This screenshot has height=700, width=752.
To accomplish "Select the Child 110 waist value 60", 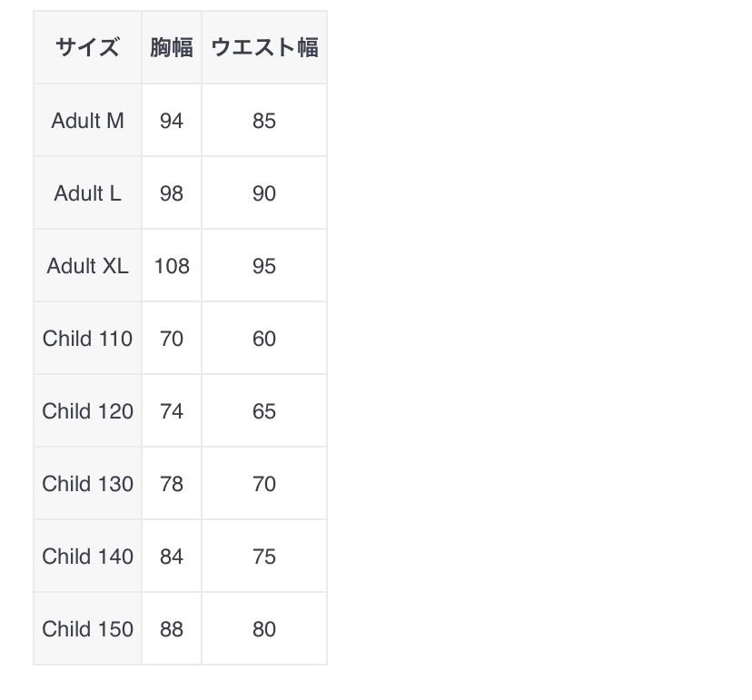I will click(x=264, y=339).
